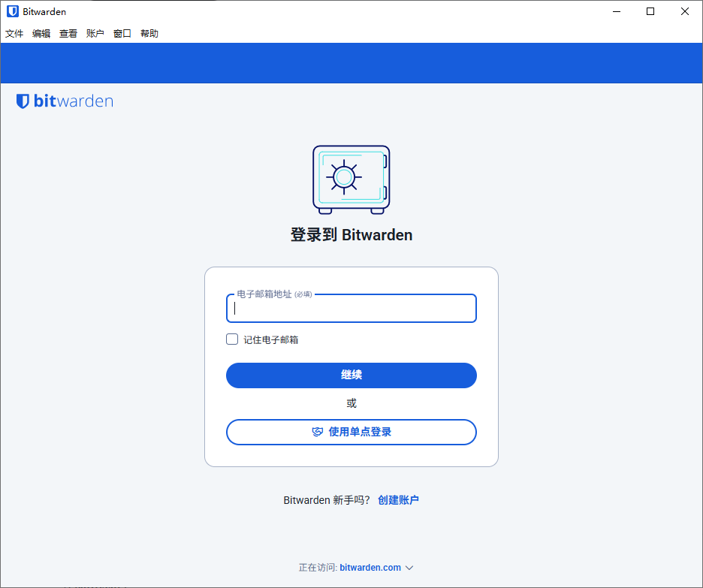Open the 查看 menu
This screenshot has height=588, width=703.
click(68, 33)
